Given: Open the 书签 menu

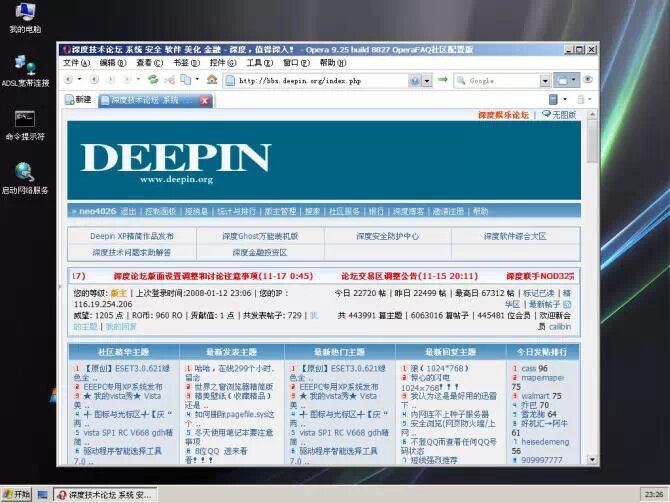Looking at the screenshot, I should click(x=186, y=63).
